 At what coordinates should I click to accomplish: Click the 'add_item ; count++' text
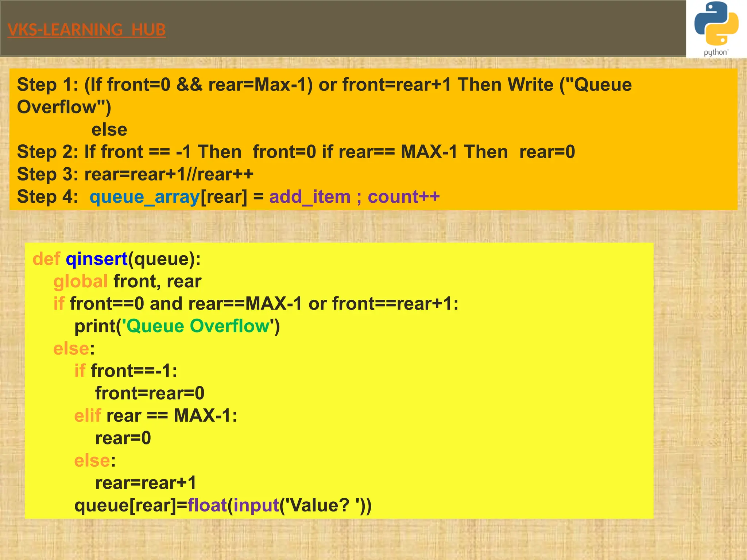[x=355, y=197]
